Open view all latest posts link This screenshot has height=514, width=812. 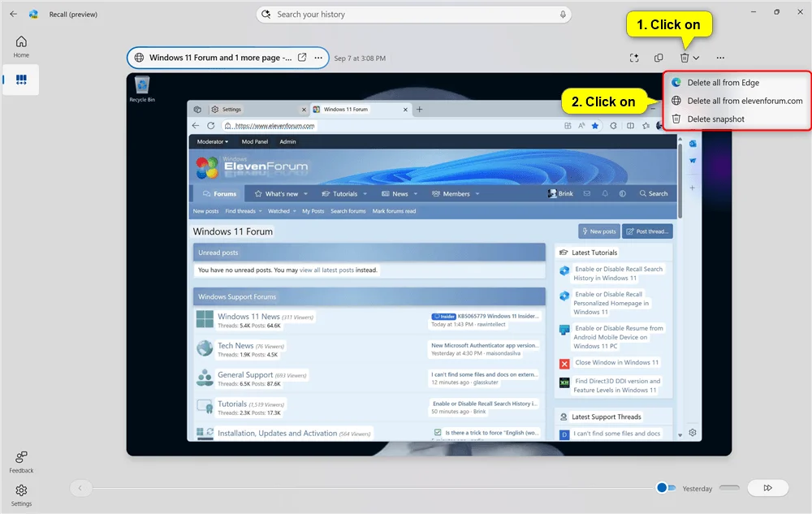326,270
